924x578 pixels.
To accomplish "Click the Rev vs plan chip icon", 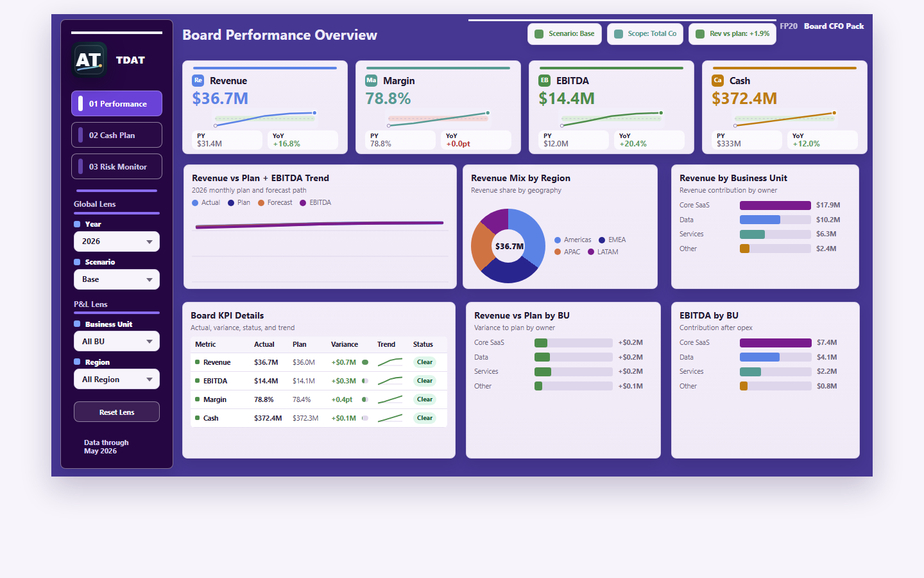I will 700,34.
